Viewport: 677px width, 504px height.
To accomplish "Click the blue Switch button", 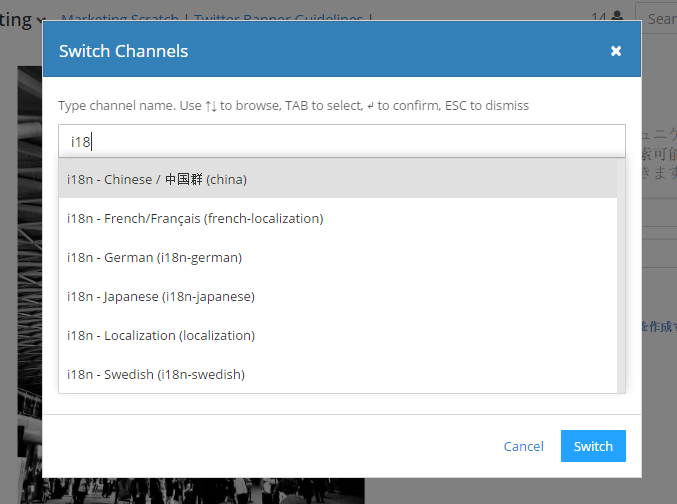I will (593, 446).
